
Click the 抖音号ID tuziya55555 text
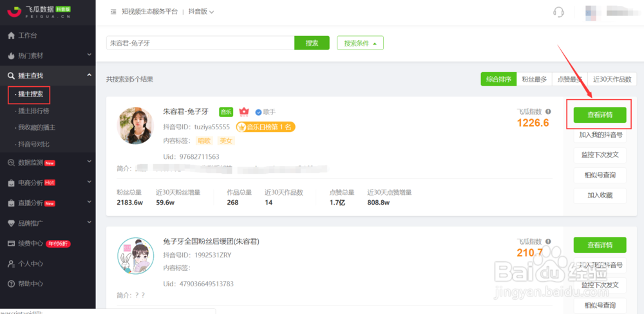196,127
